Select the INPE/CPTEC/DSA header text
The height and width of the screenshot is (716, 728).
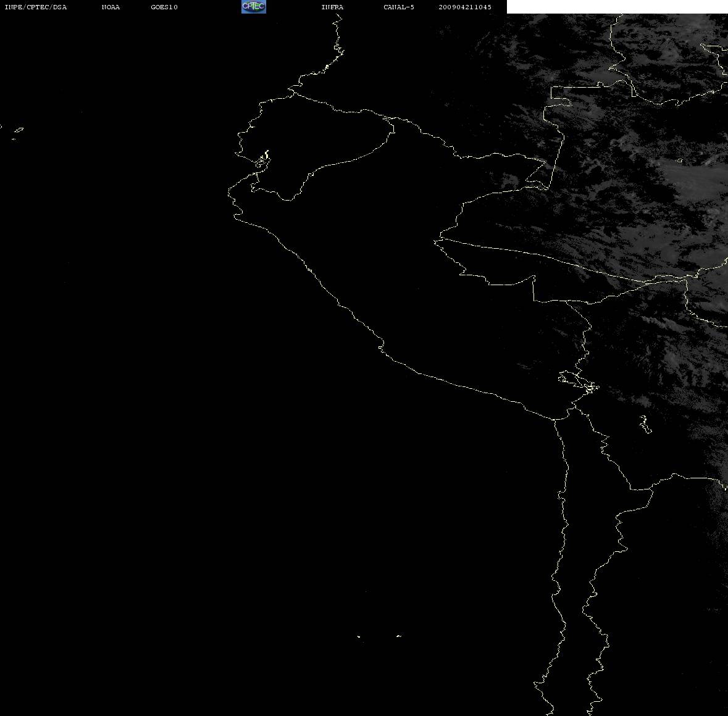(x=35, y=7)
